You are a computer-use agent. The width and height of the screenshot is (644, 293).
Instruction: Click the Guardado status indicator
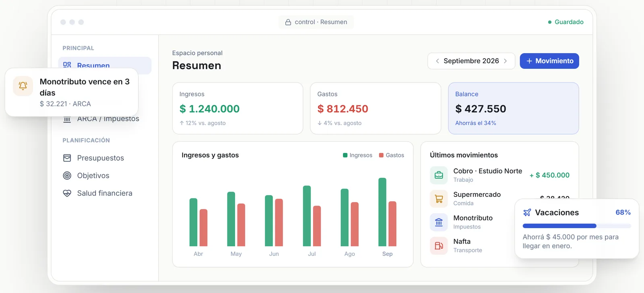coord(566,22)
